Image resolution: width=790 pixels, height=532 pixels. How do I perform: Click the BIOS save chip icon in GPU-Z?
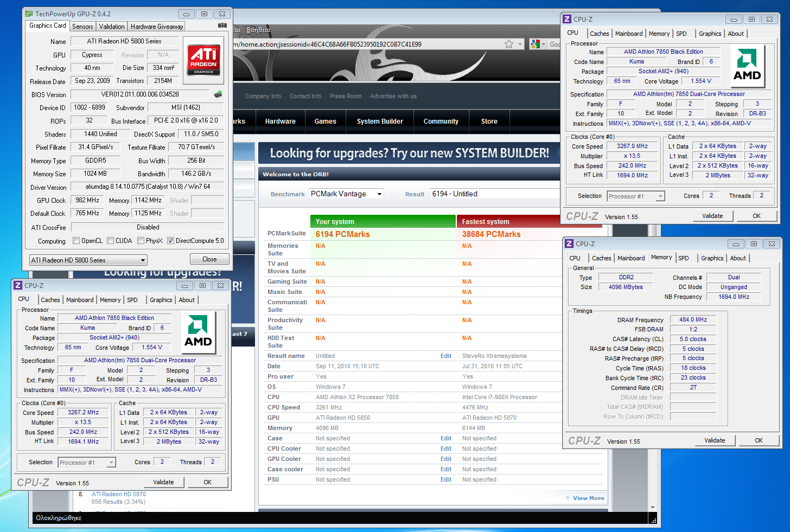pos(218,94)
